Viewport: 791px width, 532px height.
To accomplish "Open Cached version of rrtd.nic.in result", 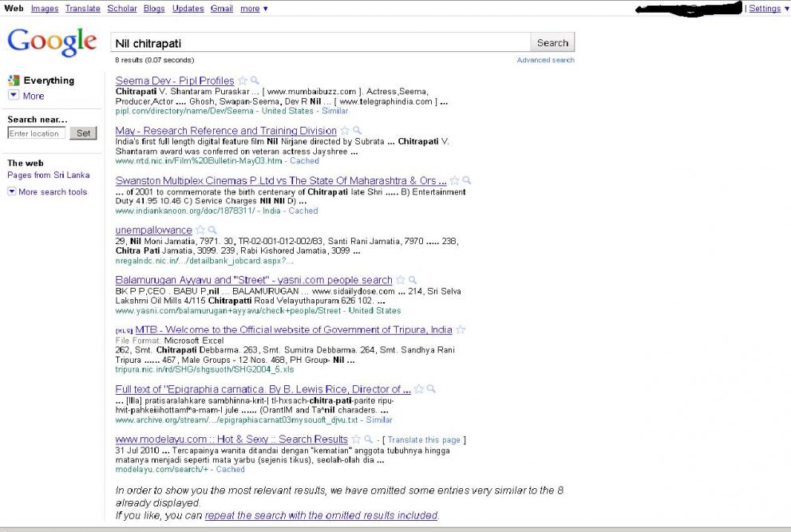I will coord(304,161).
